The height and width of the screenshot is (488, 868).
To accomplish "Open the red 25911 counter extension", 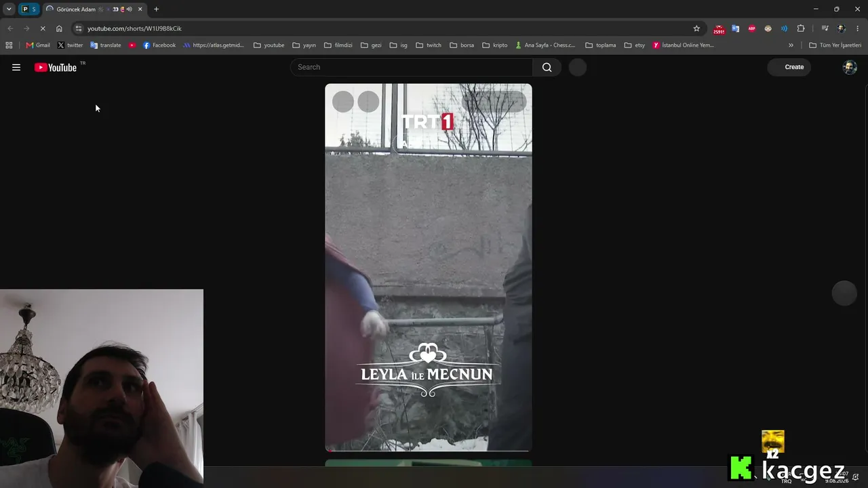I will pyautogui.click(x=719, y=29).
